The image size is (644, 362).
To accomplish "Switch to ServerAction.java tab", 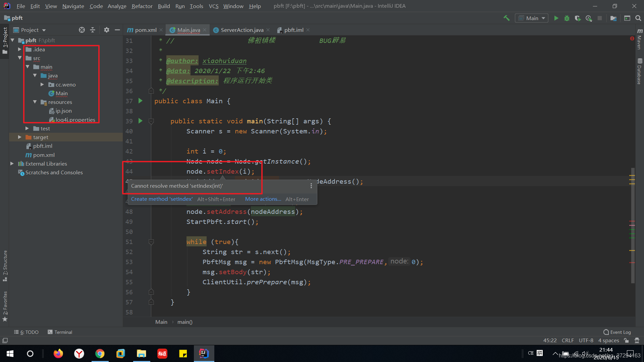I will [242, 30].
